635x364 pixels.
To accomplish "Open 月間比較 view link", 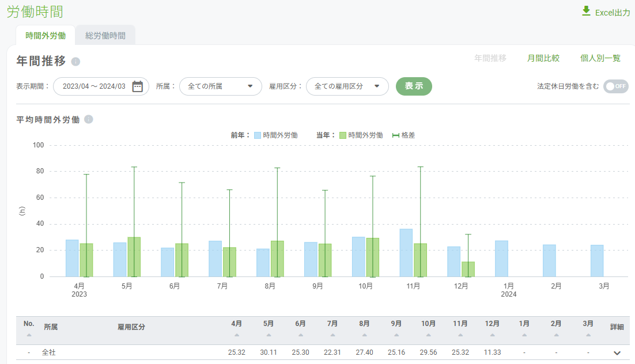I will pyautogui.click(x=543, y=58).
